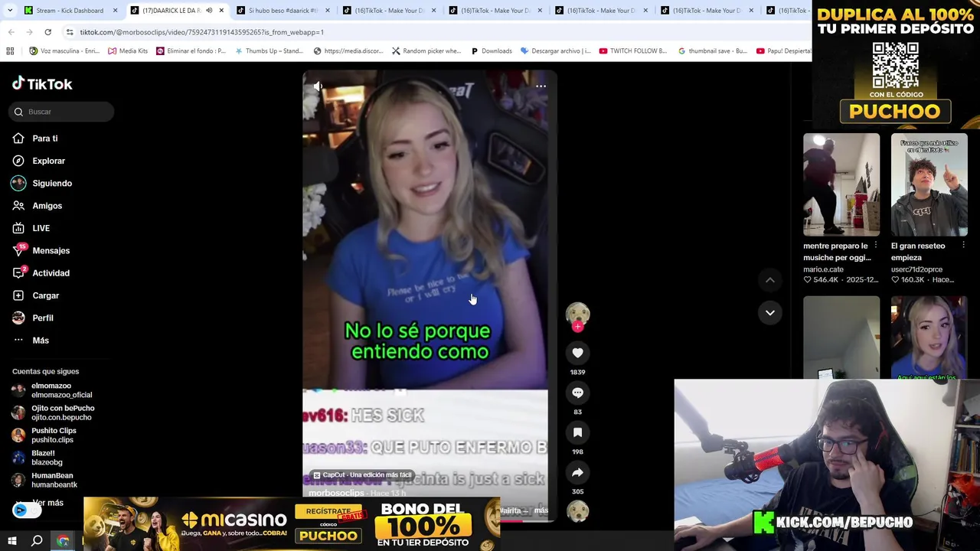Open the blonde girl recommended thumbnail
Image resolution: width=980 pixels, height=551 pixels.
[929, 337]
